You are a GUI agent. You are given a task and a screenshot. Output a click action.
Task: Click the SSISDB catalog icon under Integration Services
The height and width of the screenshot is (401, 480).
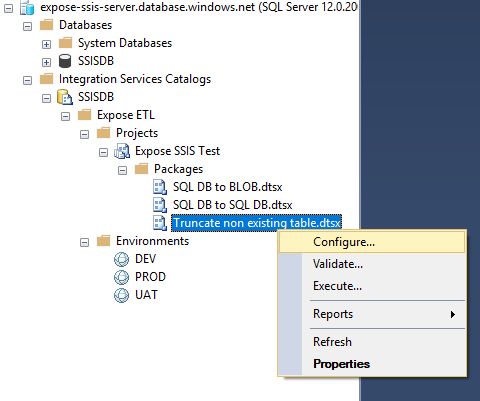click(65, 97)
